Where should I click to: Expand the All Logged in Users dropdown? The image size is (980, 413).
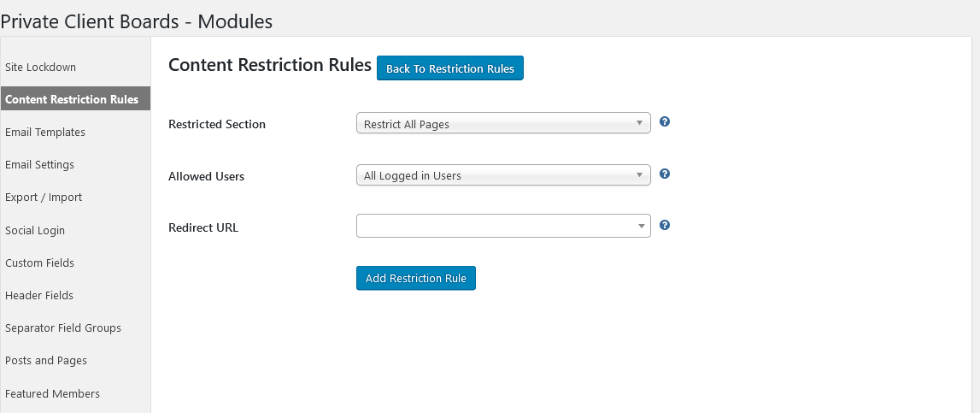[x=502, y=175]
